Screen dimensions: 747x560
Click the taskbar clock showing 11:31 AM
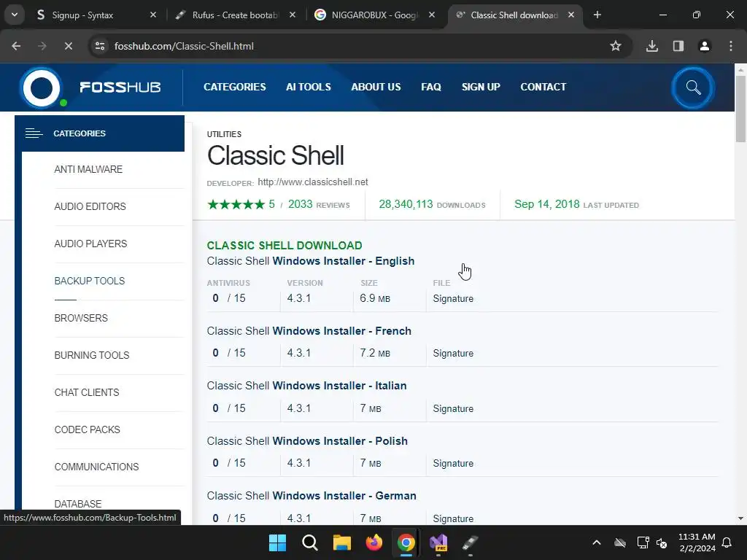(697, 542)
